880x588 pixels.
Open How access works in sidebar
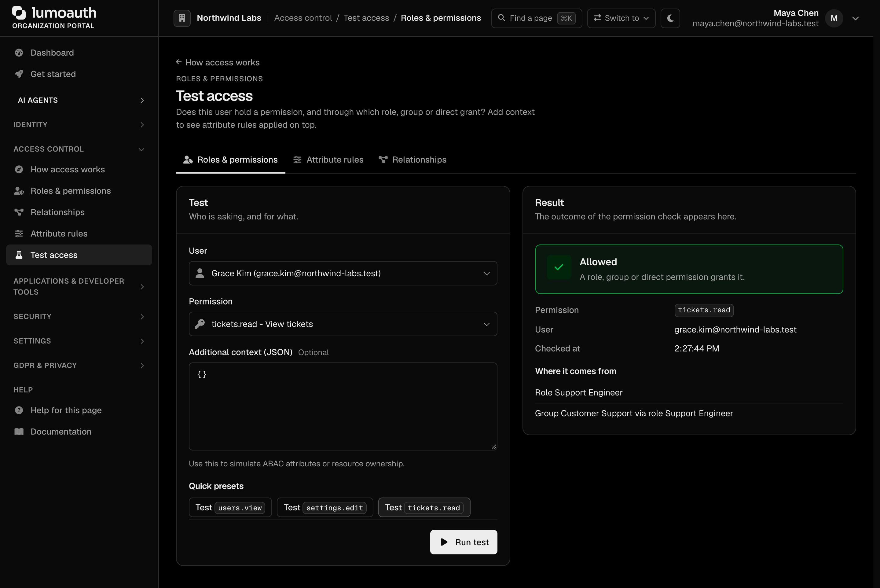79,170
